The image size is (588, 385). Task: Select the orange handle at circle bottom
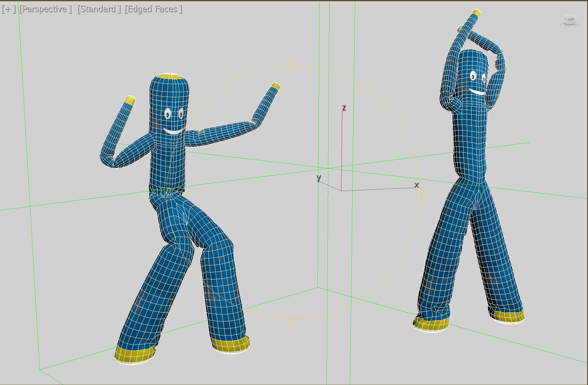coord(293,320)
